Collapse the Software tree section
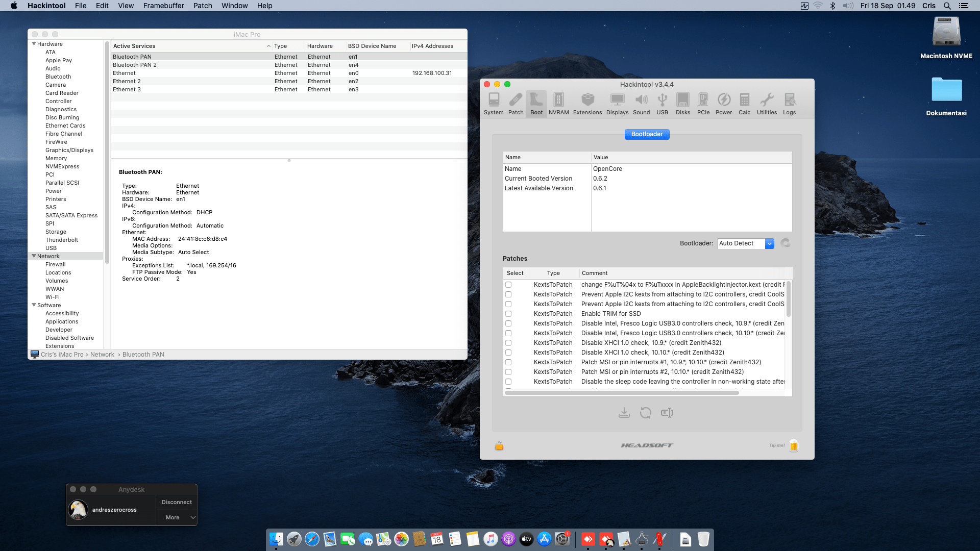Image resolution: width=980 pixels, height=551 pixels. pyautogui.click(x=34, y=305)
